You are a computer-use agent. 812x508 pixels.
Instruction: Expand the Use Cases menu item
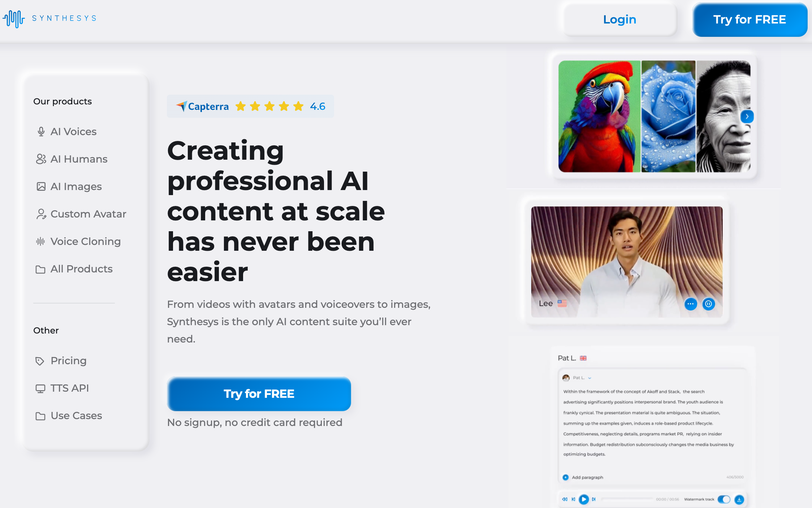click(75, 415)
